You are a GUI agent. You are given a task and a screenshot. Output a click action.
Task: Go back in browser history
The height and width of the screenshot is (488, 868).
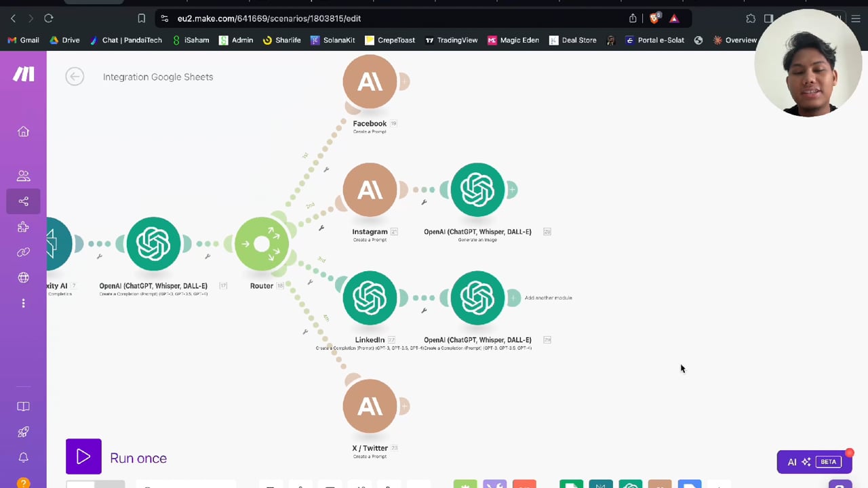point(13,18)
